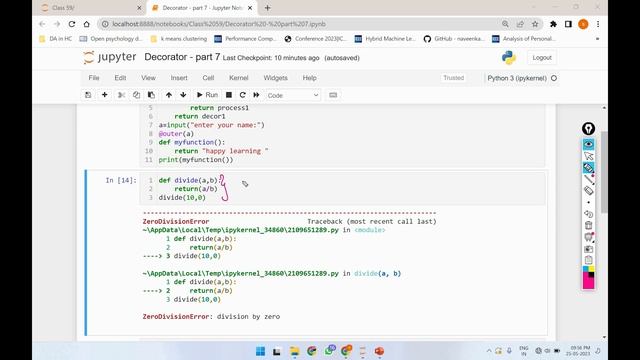Toggle the eye visibility icon in annotation toolbar
640x360 pixels.
click(588, 144)
